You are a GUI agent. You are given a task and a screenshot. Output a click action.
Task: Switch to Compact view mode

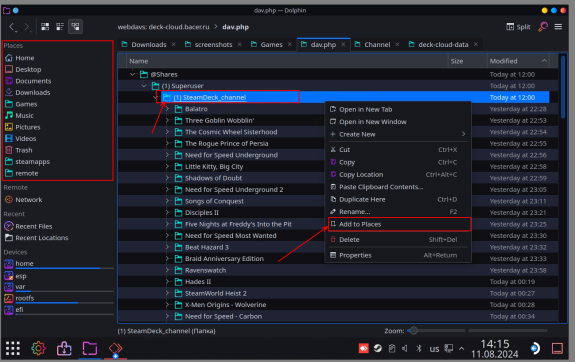point(60,26)
